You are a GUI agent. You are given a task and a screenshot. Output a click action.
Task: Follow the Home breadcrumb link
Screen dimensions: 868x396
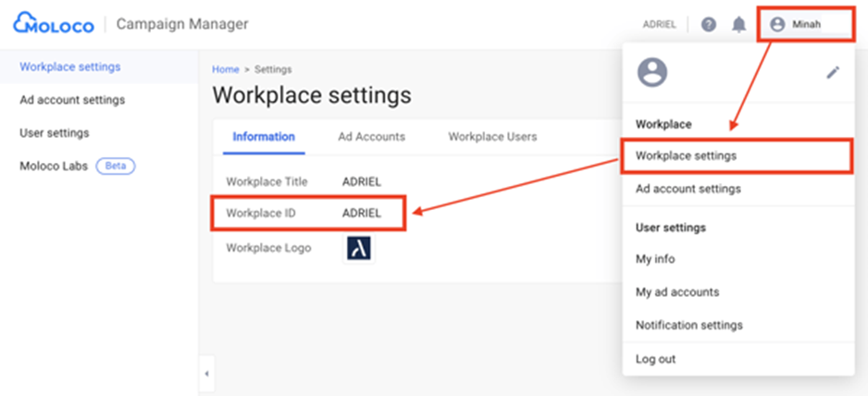pyautogui.click(x=226, y=69)
